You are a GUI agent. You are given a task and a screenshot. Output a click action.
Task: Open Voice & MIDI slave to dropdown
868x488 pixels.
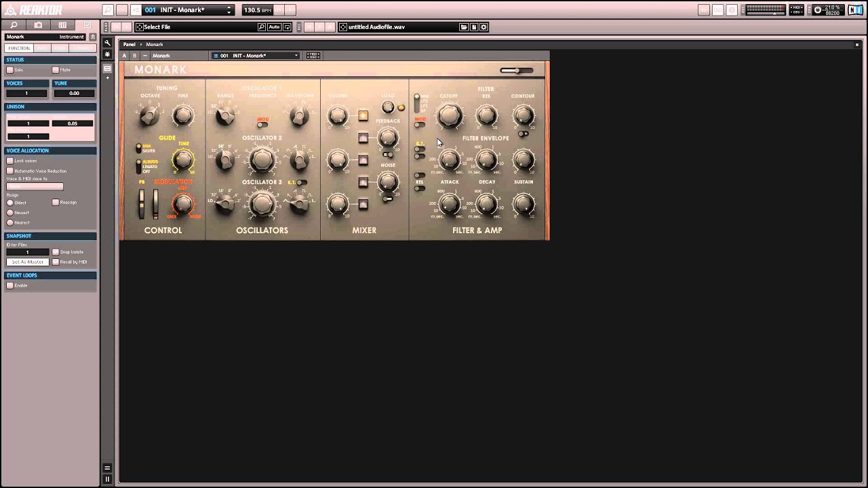pos(35,186)
